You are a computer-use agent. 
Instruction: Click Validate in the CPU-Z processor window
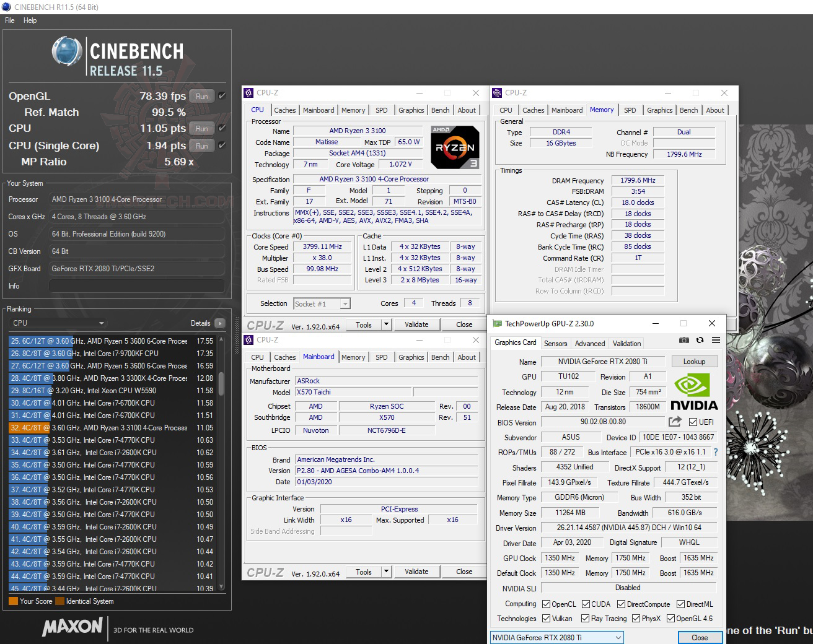click(416, 324)
